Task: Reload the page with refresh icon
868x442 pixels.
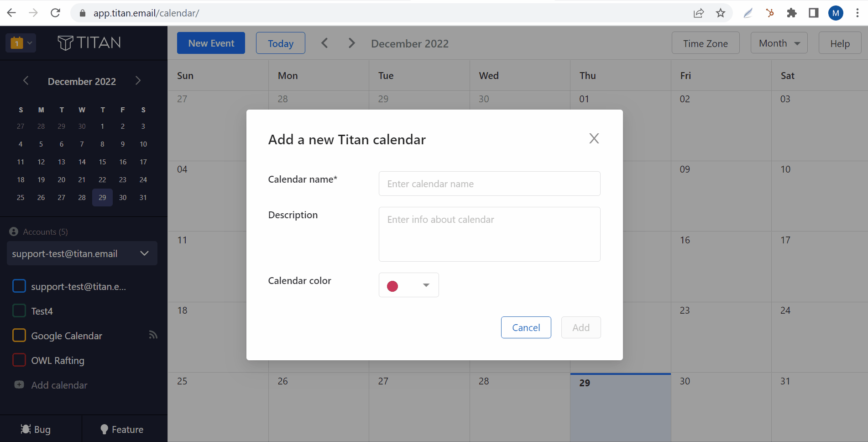Action: point(55,13)
